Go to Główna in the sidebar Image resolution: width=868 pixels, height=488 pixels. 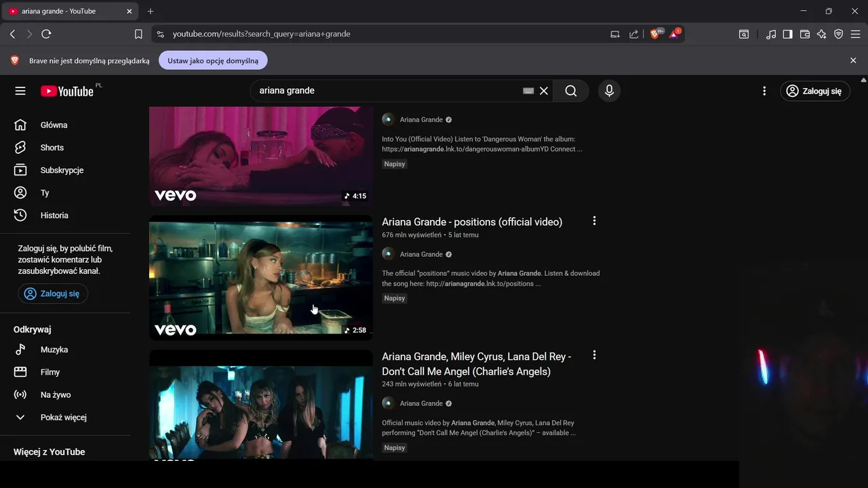pyautogui.click(x=65, y=125)
